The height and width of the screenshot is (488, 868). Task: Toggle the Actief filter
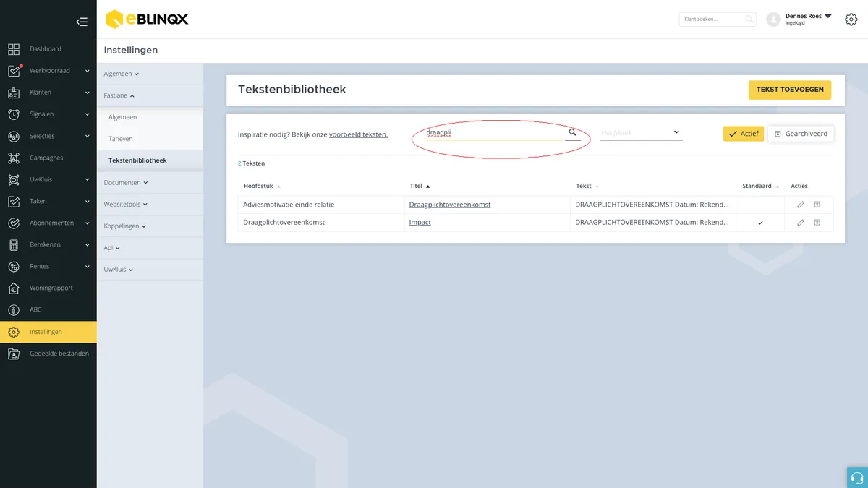coord(744,134)
